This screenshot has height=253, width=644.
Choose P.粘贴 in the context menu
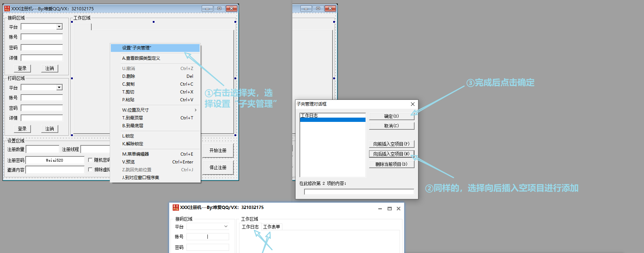(x=155, y=100)
